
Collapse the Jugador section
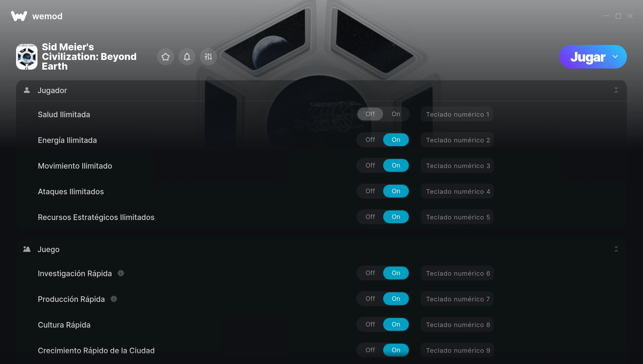click(x=616, y=90)
